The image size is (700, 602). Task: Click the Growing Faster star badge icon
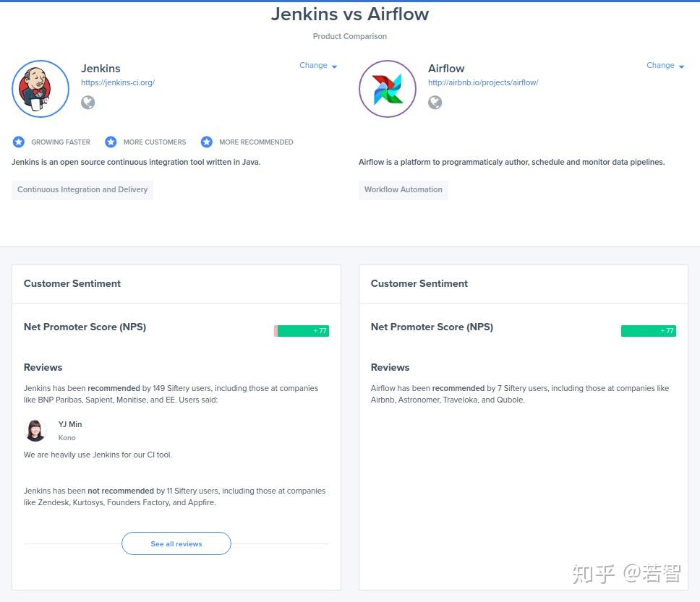coord(18,142)
